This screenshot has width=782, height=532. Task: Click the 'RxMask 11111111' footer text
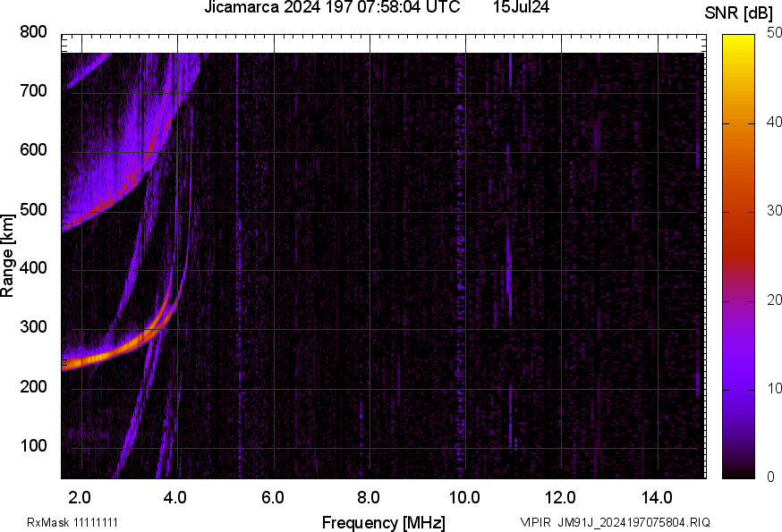pos(72,522)
